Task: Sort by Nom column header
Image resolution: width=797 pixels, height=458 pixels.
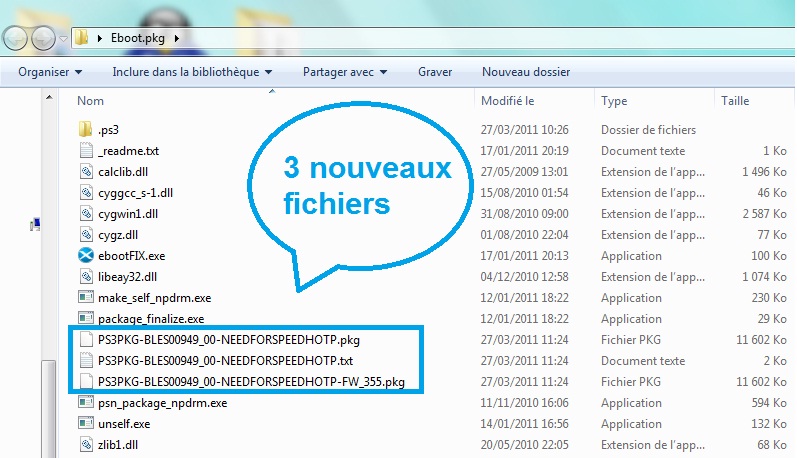Action: (90, 101)
